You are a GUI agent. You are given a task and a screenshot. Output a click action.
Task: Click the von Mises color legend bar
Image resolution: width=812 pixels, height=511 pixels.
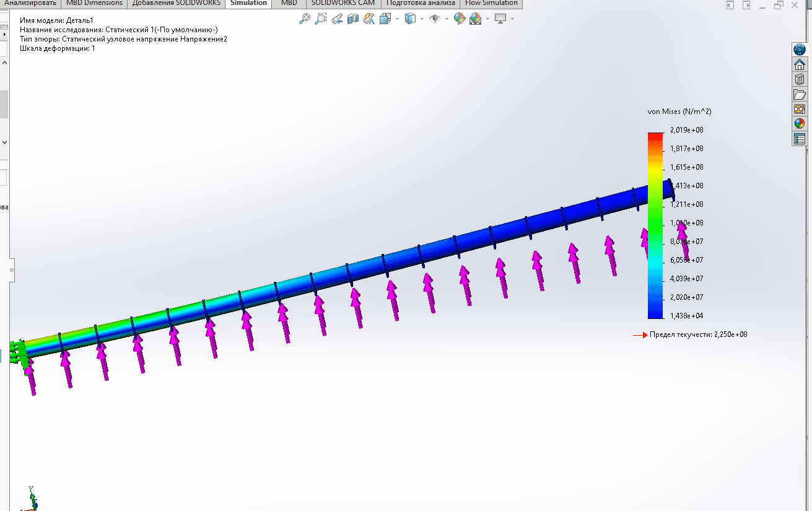pyautogui.click(x=655, y=225)
